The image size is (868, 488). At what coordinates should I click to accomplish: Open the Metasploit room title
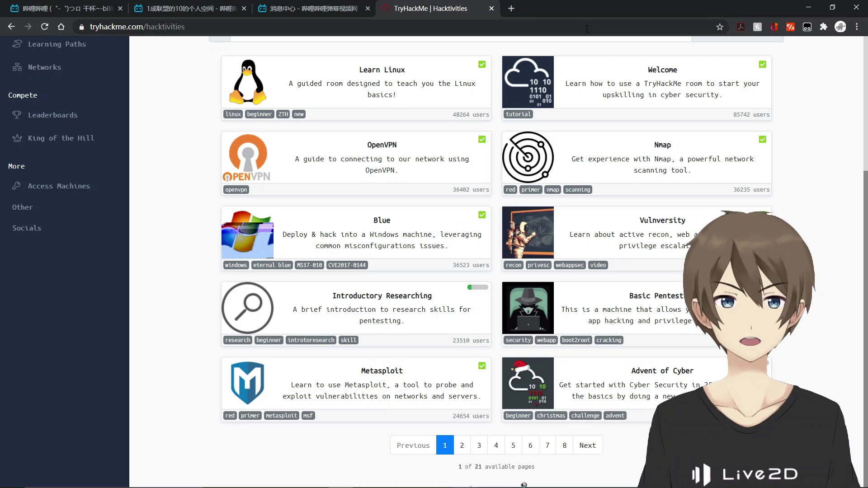pos(382,371)
